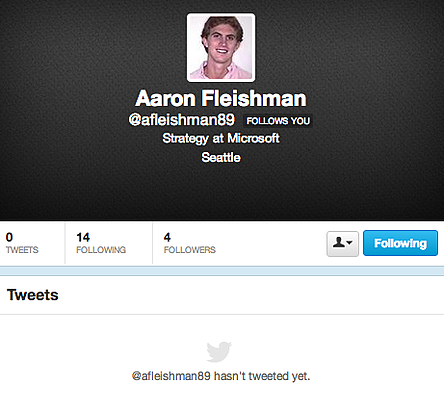Click the gray Twitter bird icon
Viewport: 444px width, 410px height.
click(x=219, y=351)
